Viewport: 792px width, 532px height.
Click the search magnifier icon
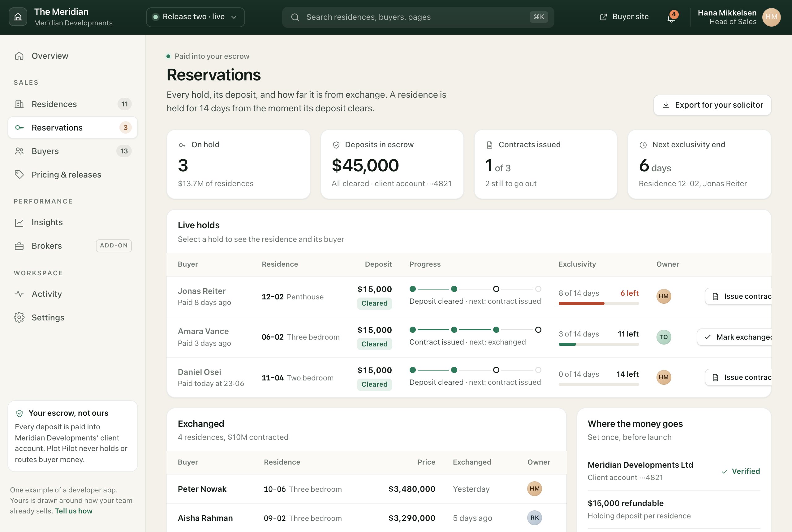coord(295,17)
